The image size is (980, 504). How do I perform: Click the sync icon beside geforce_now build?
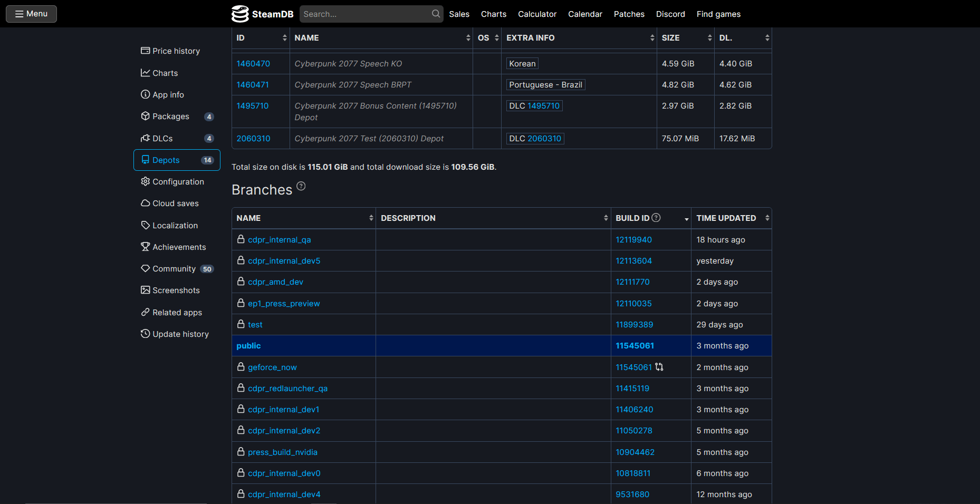point(659,367)
